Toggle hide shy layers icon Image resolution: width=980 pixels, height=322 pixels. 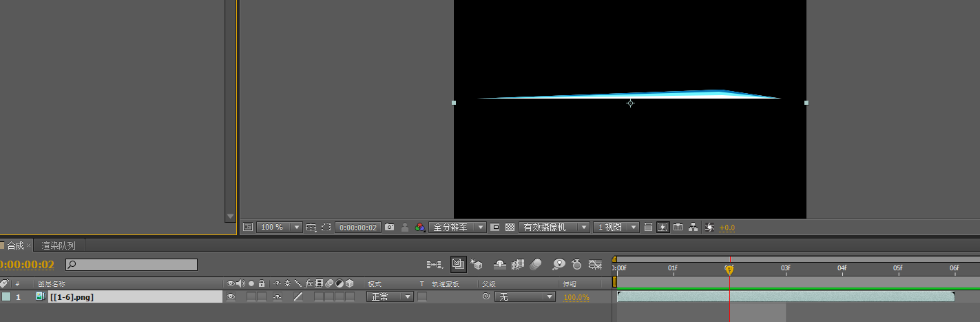[x=501, y=264]
